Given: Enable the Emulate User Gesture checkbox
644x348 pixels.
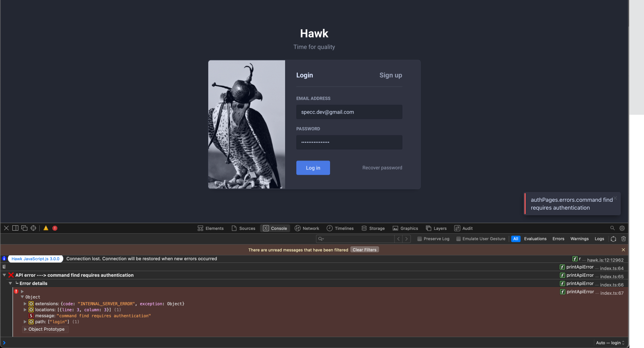Looking at the screenshot, I should (x=459, y=239).
